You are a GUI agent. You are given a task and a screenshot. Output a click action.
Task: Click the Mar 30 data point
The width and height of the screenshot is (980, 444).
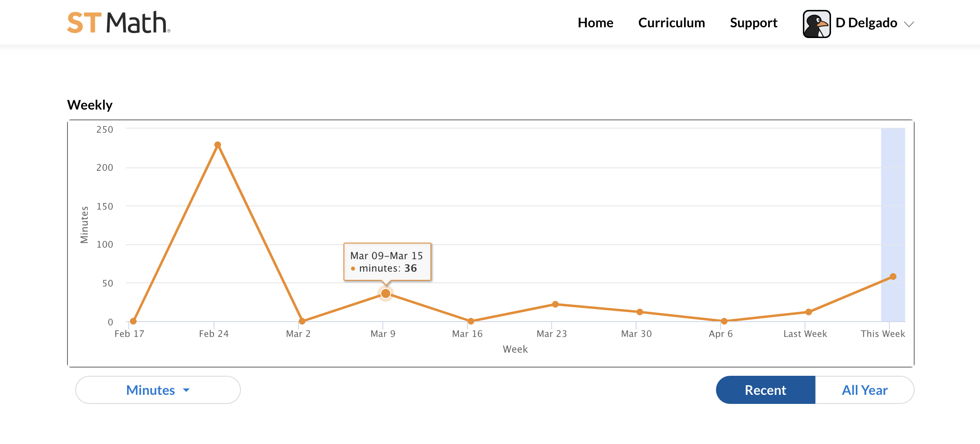(639, 312)
